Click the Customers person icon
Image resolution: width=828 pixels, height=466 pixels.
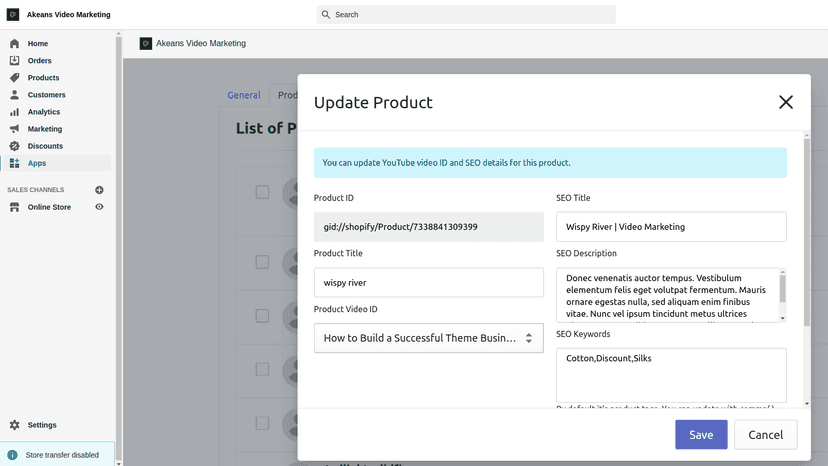14,95
